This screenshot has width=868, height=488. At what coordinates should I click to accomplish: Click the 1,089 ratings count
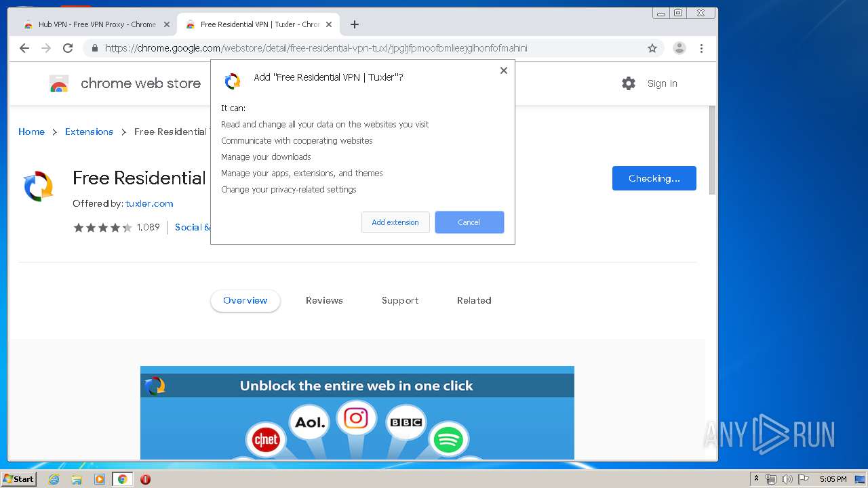(148, 227)
